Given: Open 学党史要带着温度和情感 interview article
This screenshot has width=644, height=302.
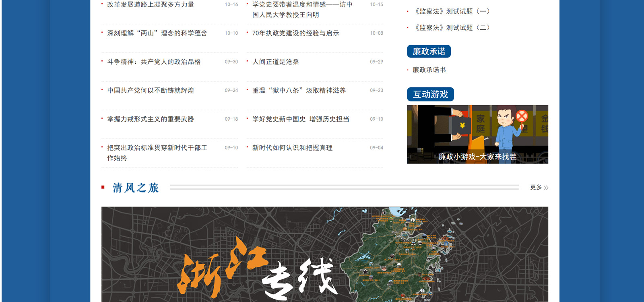Looking at the screenshot, I should pos(302,9).
